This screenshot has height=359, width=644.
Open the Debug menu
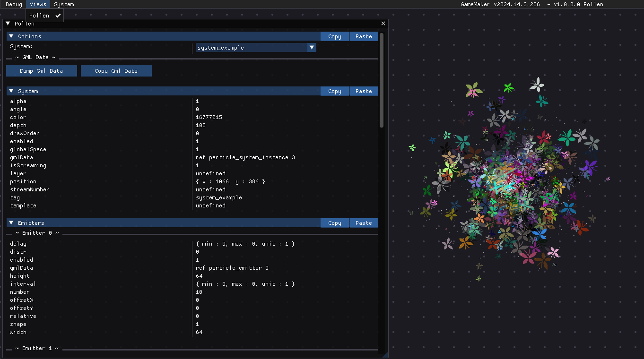click(x=14, y=4)
